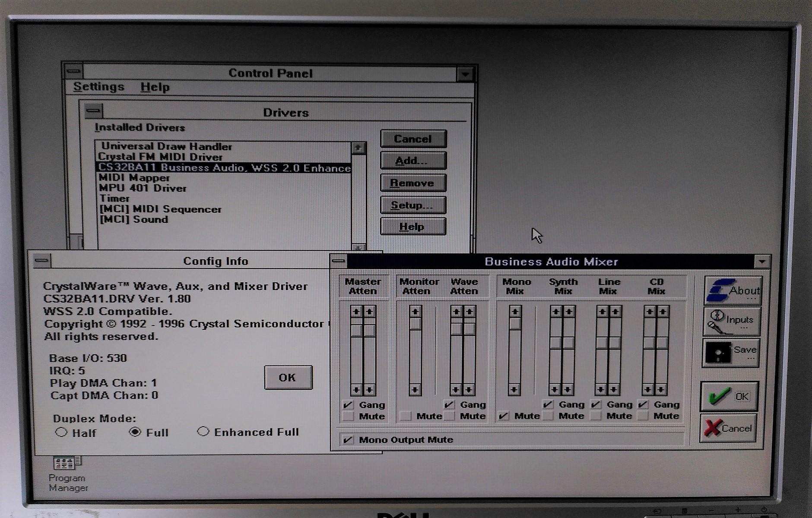Confirm mixer with green checkmark OK

pos(729,396)
